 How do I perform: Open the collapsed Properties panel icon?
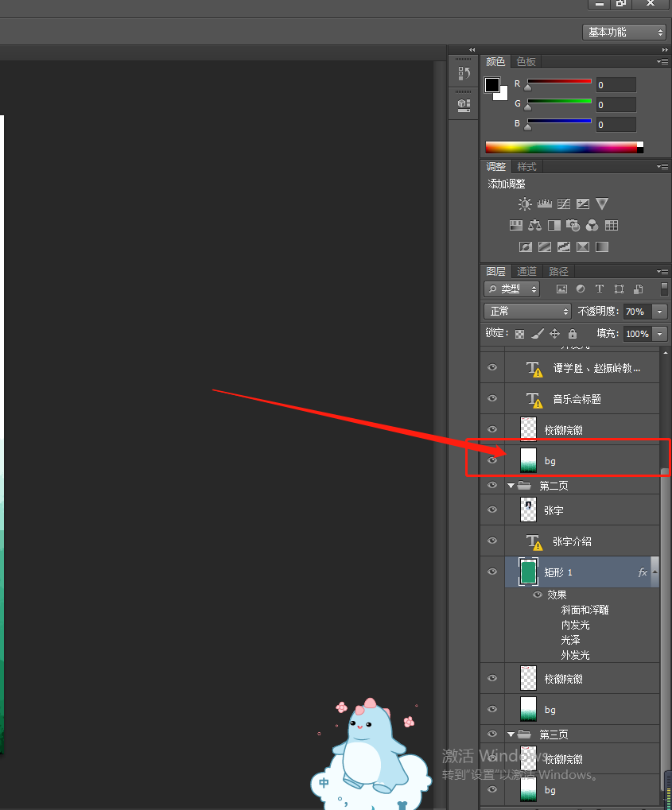464,106
